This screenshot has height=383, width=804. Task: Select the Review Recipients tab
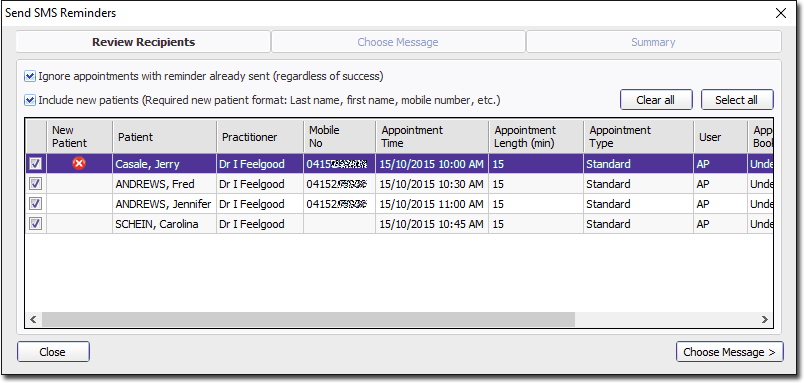(144, 42)
